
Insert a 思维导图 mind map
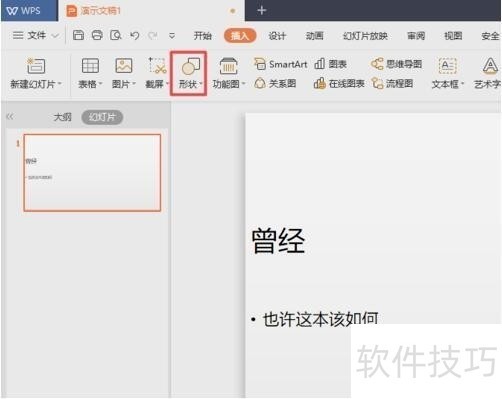click(396, 64)
